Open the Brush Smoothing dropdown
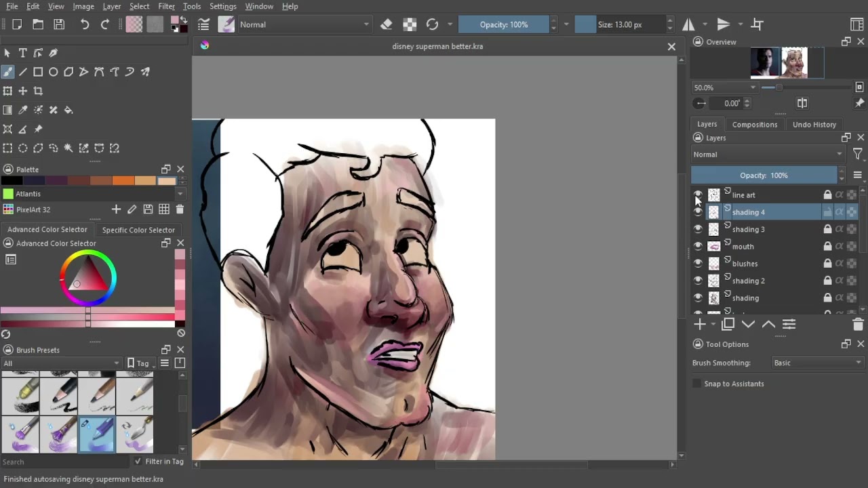Image resolution: width=868 pixels, height=488 pixels. click(x=817, y=363)
